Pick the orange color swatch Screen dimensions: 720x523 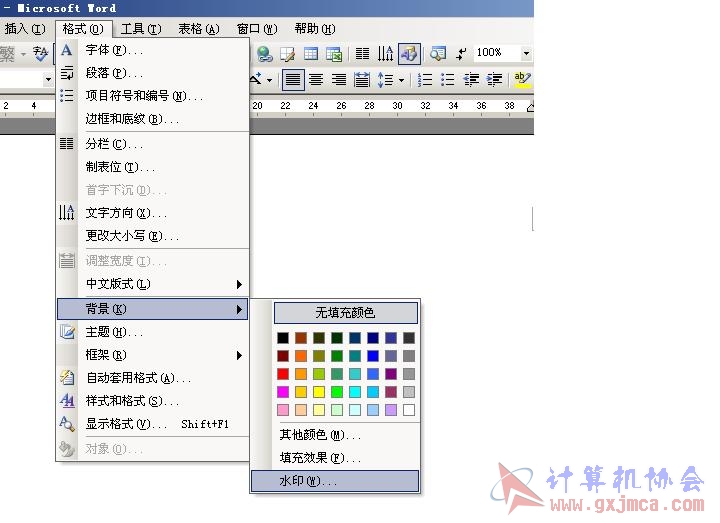[301, 356]
